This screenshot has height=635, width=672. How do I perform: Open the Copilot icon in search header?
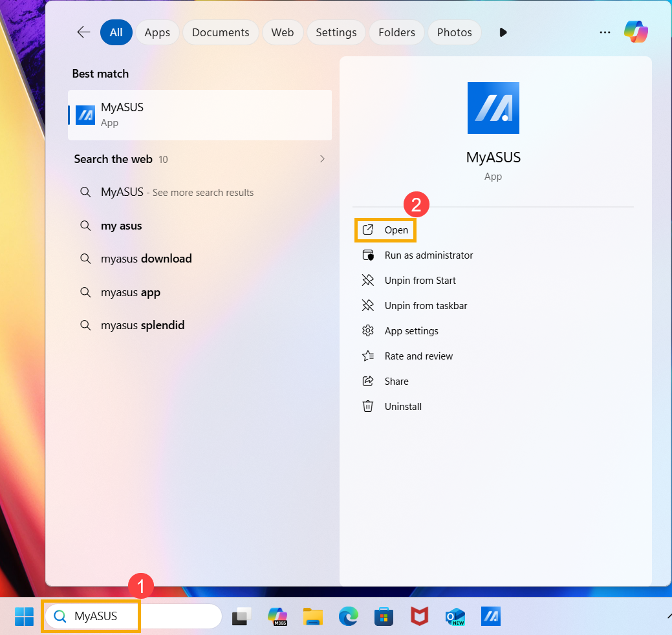[636, 32]
